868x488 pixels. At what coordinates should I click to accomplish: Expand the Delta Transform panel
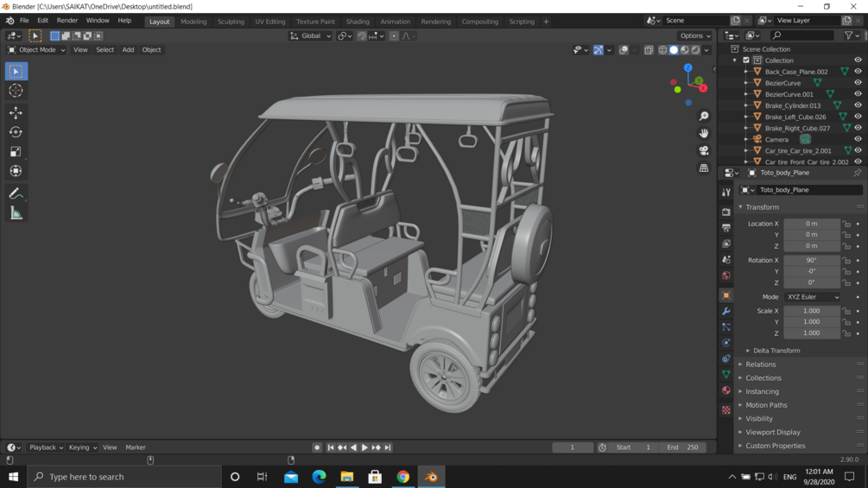pyautogui.click(x=776, y=351)
